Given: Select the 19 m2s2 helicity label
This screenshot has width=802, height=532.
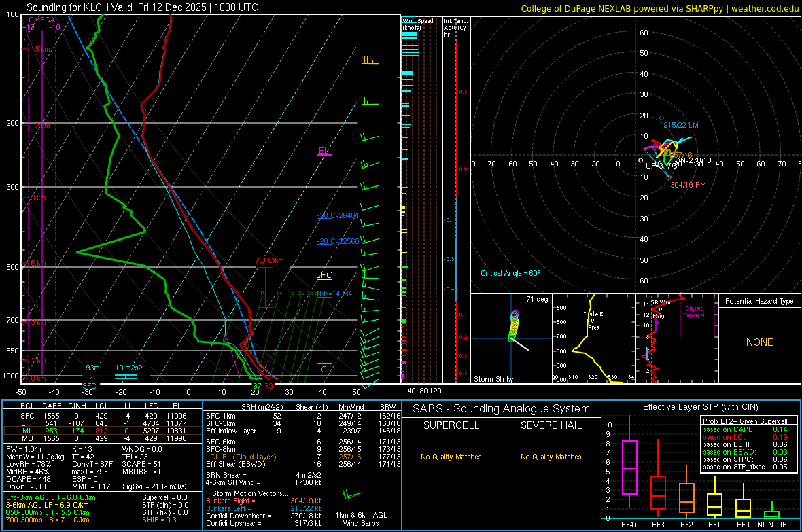Looking at the screenshot, I should [x=129, y=368].
